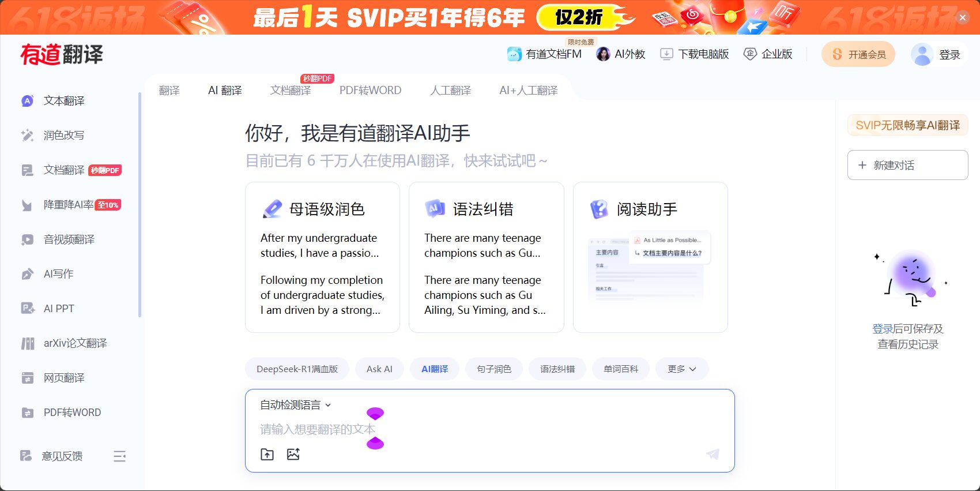Open the 人工翻译 tab
This screenshot has height=491, width=980.
(450, 91)
